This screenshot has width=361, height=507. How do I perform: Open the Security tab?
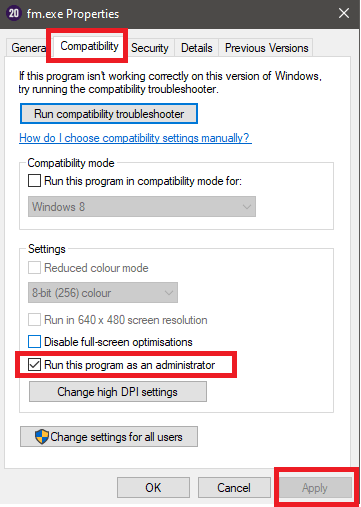(150, 48)
